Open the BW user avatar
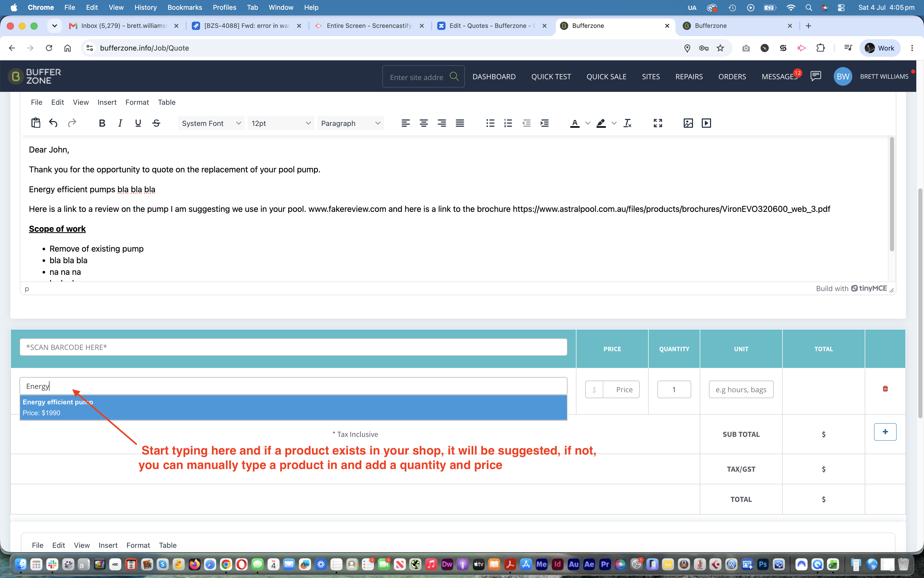This screenshot has height=578, width=924. click(x=843, y=76)
